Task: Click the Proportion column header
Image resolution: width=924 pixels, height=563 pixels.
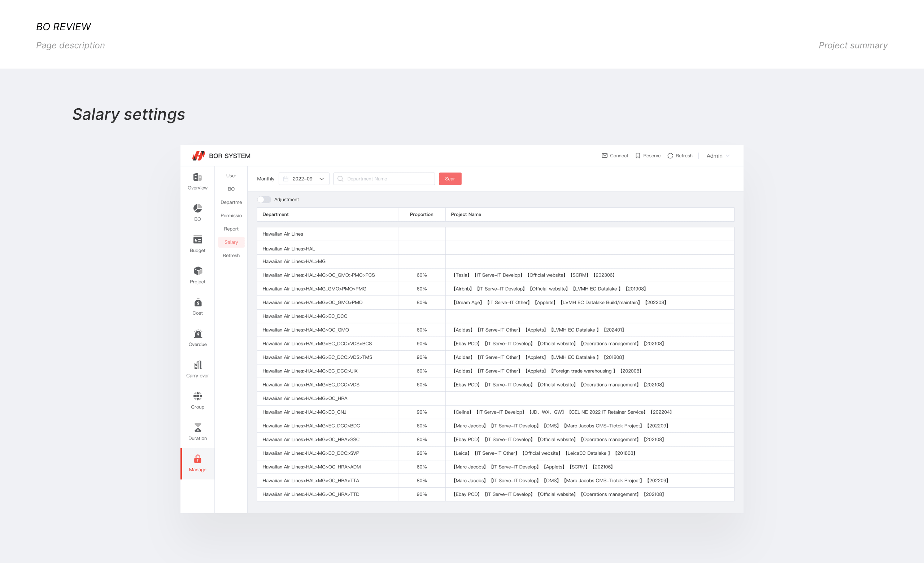Action: (422, 214)
